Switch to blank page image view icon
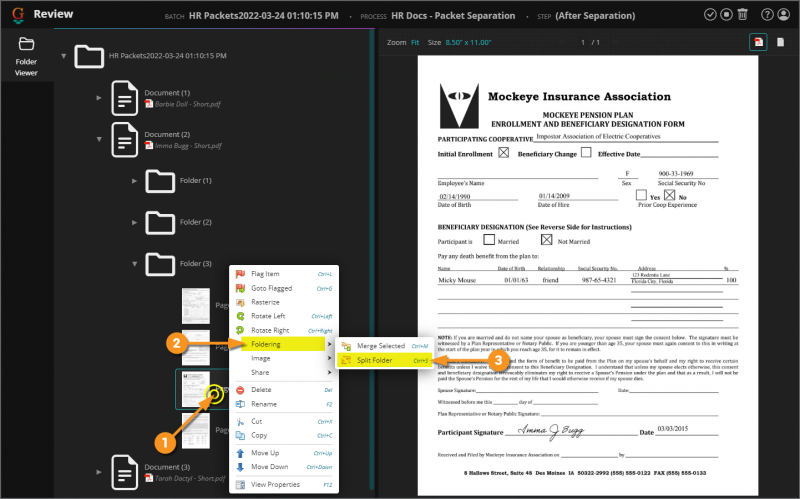 [780, 42]
